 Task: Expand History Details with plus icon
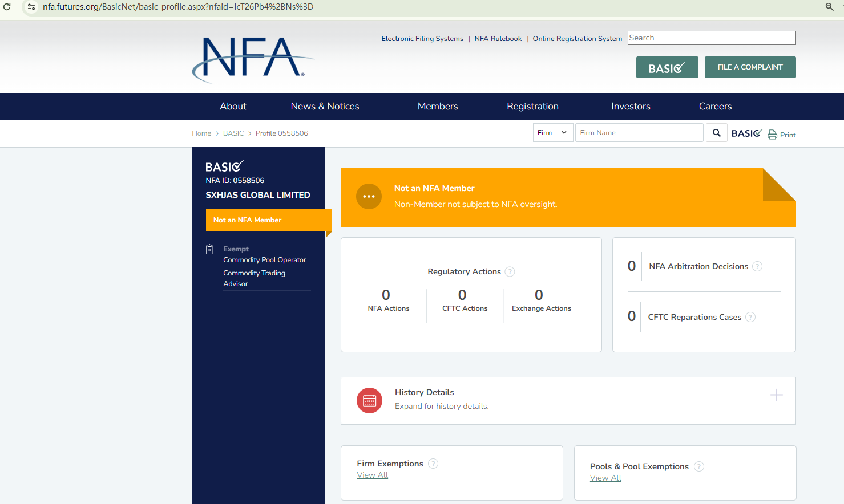[x=776, y=395]
